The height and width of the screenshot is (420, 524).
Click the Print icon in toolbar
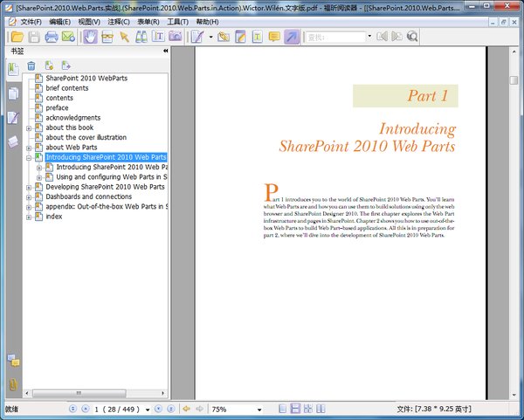52,37
